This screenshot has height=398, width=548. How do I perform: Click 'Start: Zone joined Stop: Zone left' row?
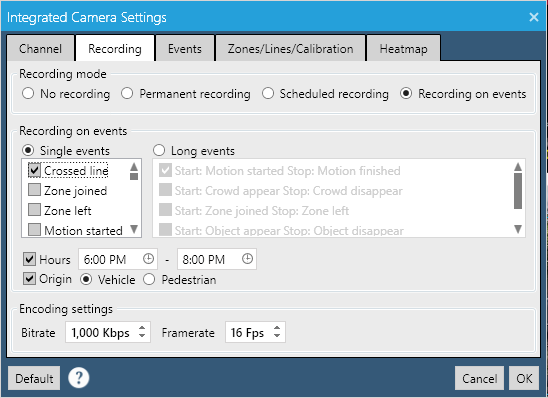click(254, 210)
